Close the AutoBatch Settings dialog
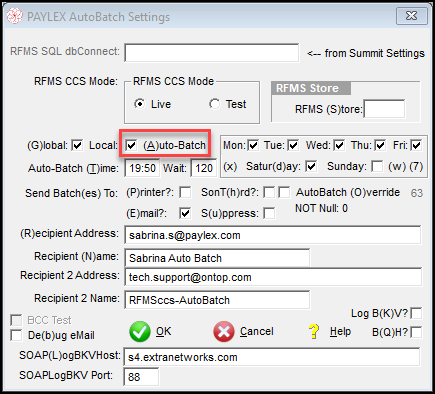 412,16
